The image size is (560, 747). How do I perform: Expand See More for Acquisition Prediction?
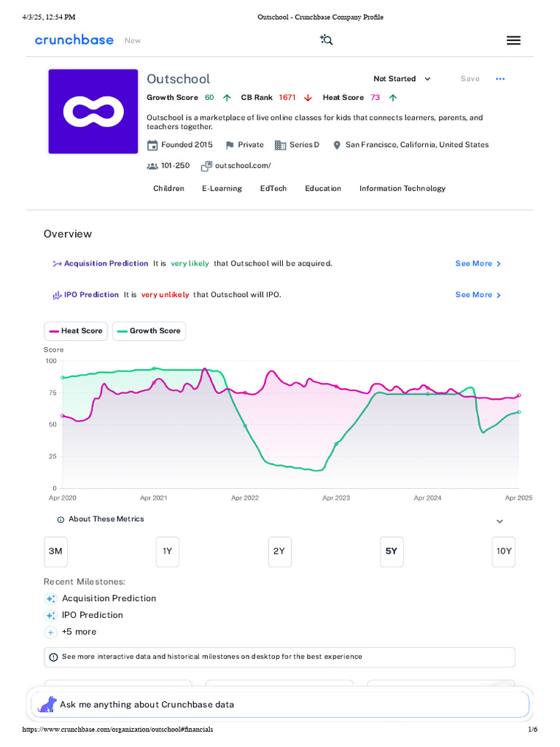(x=478, y=264)
